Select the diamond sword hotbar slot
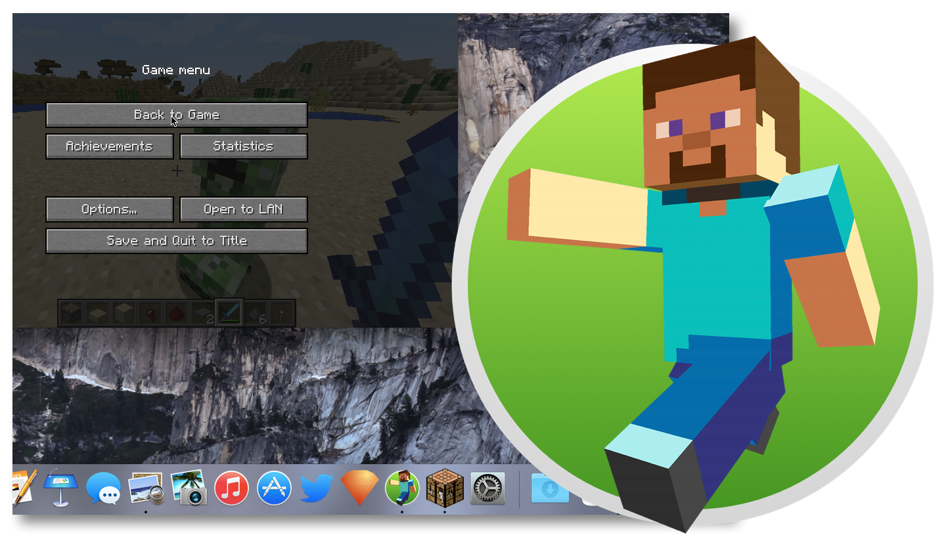Image resolution: width=946 pixels, height=560 pixels. 229,313
